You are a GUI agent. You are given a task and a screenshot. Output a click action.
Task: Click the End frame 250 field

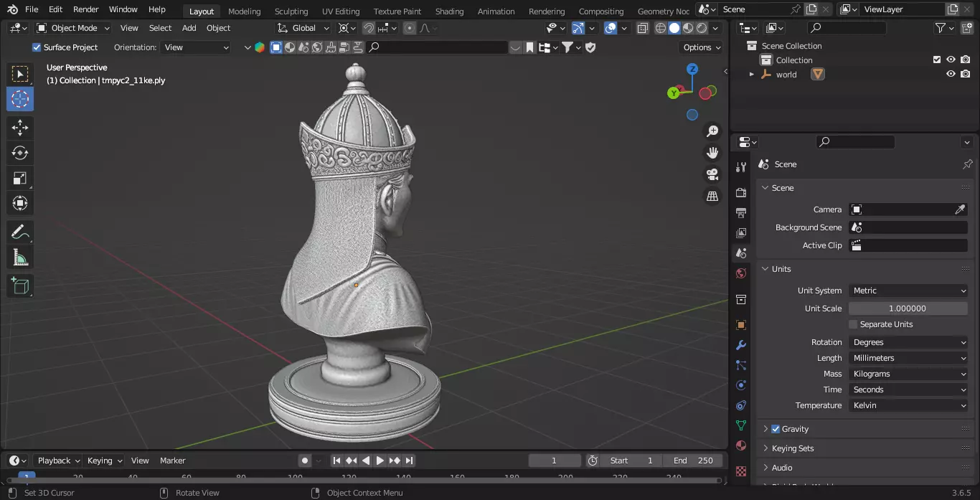693,461
